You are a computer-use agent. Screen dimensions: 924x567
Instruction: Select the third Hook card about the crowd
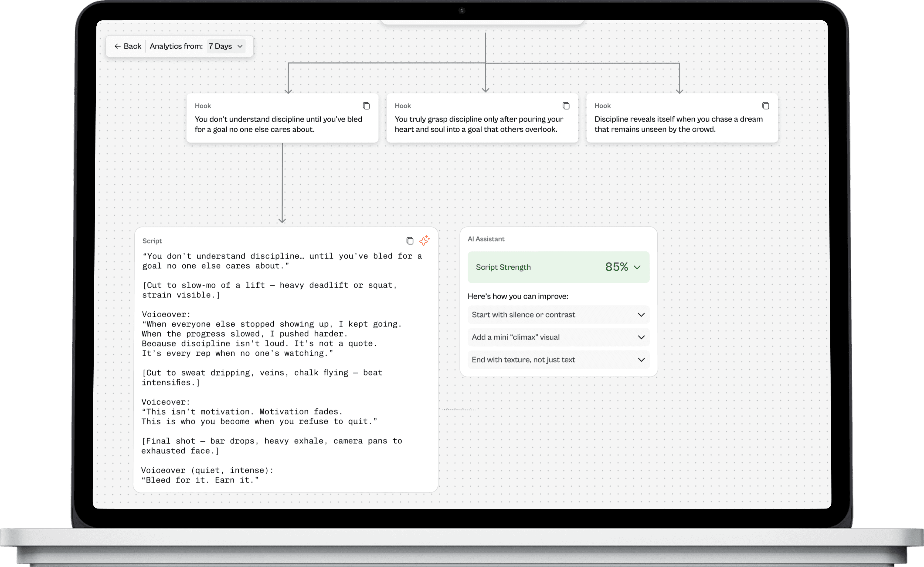(x=678, y=124)
